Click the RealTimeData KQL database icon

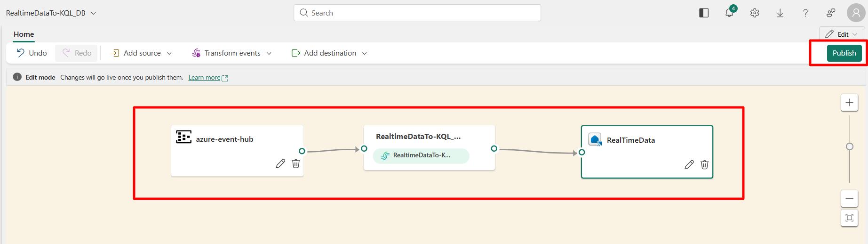[595, 139]
